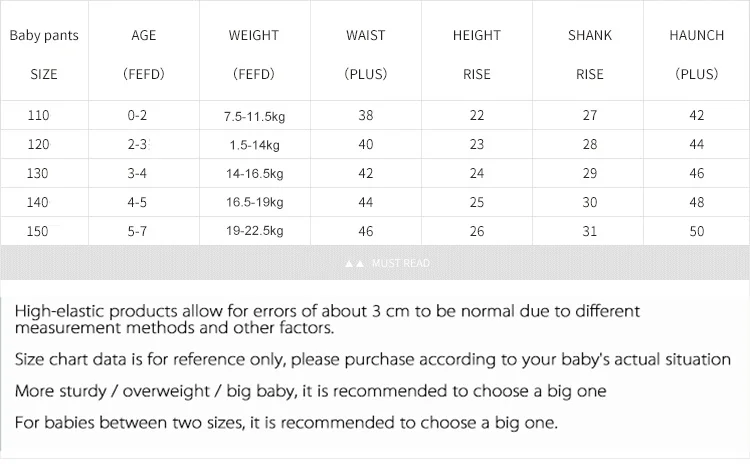
Task: Click the 19-22.5kg weight cell
Action: 254,231
